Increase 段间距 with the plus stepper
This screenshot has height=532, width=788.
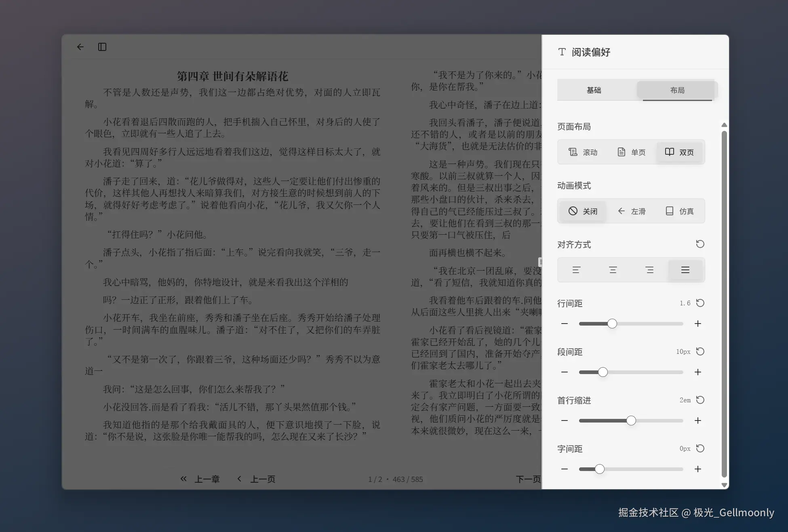pos(698,372)
